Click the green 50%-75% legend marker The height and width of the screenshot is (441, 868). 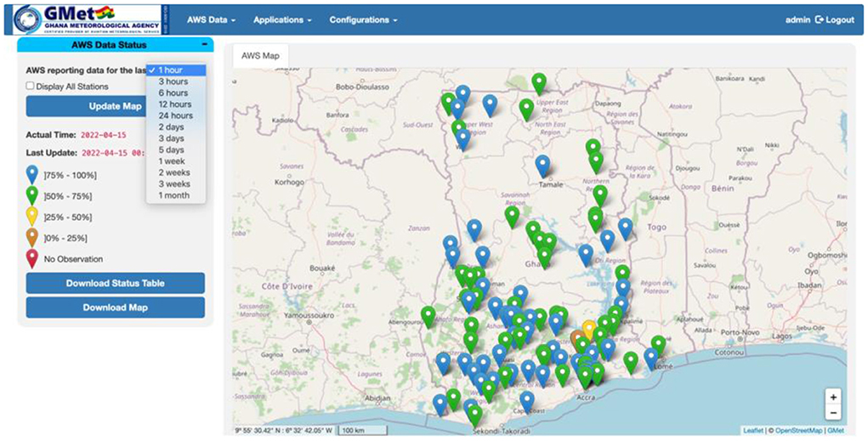click(x=32, y=195)
